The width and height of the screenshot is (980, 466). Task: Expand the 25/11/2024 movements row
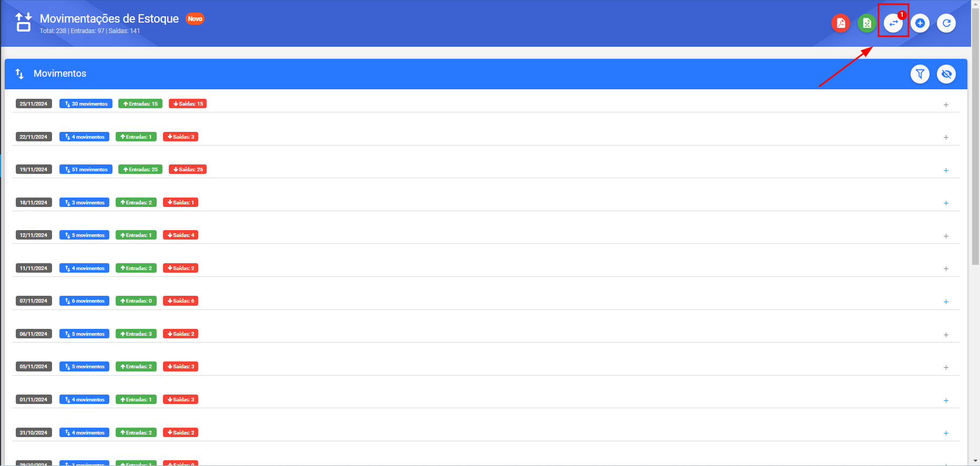(x=946, y=105)
